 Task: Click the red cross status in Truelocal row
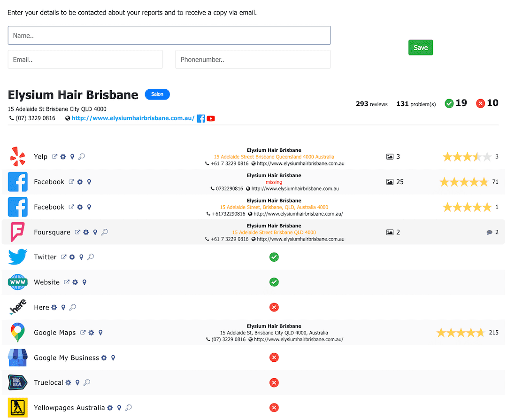coord(274,382)
